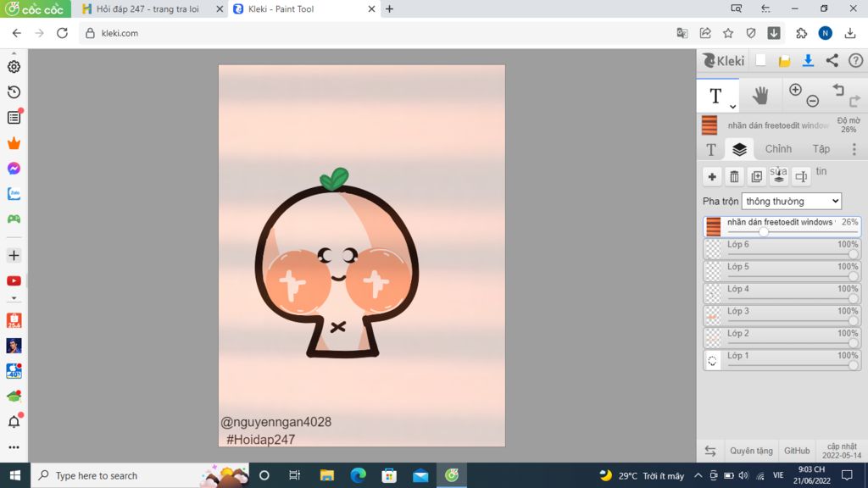Screen dimensions: 868x488
Task: Share the drawing via share icon
Action: tap(832, 60)
